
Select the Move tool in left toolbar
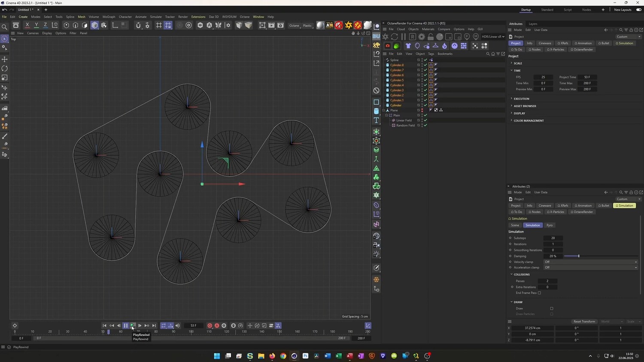pyautogui.click(x=5, y=59)
